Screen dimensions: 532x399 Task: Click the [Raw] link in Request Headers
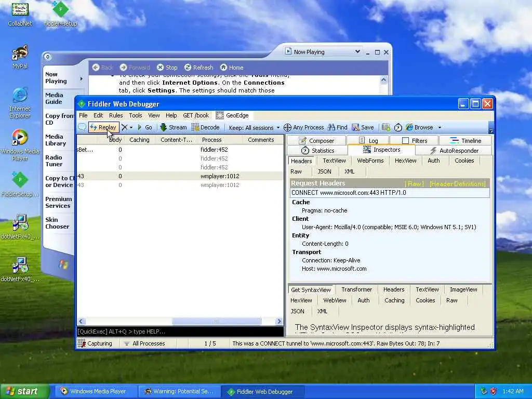tap(414, 184)
